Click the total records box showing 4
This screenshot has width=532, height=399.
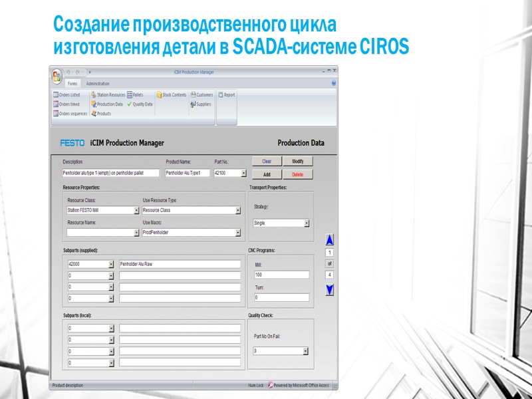tap(329, 275)
